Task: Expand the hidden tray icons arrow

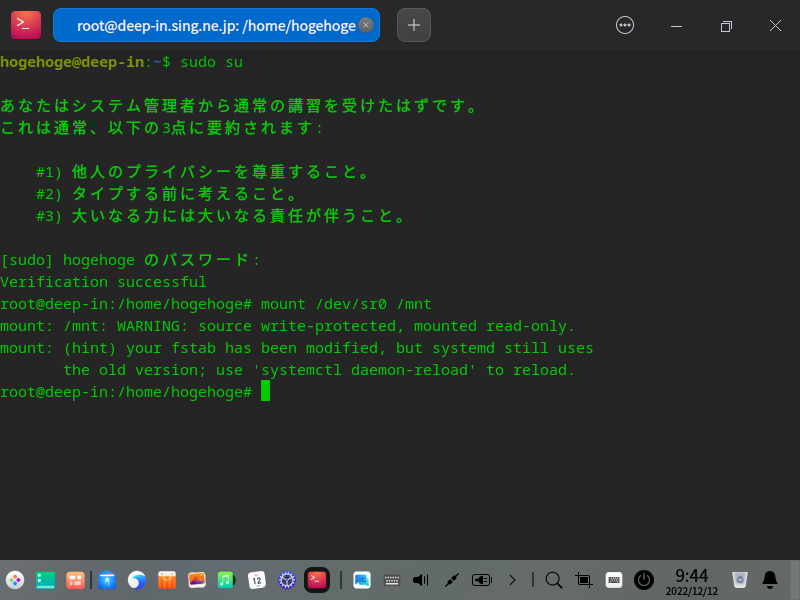Action: click(x=512, y=580)
